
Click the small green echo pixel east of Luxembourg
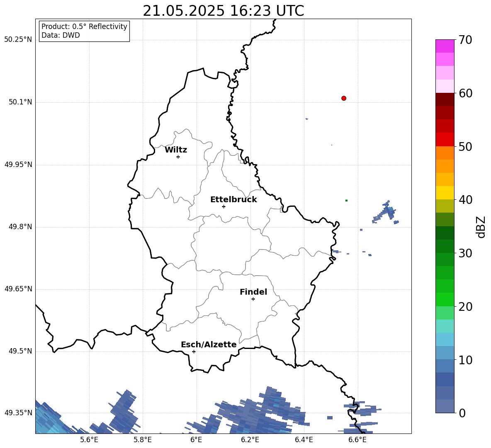pyautogui.click(x=346, y=200)
